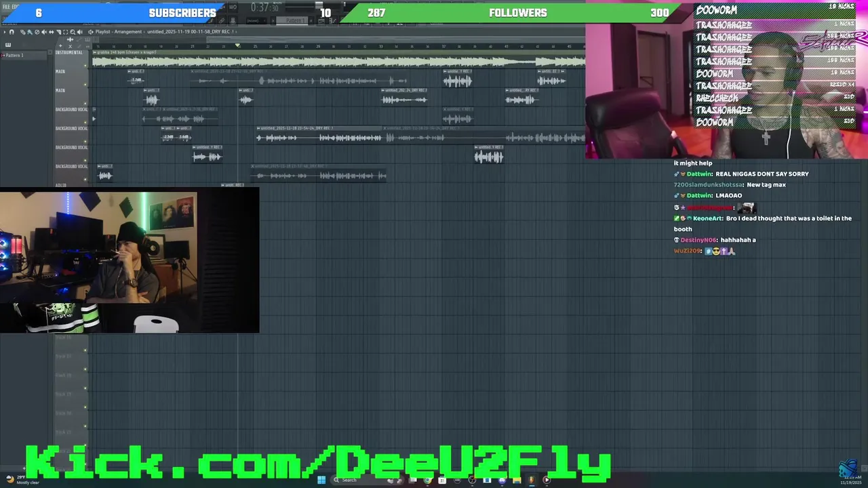Select the Slip tool
The image size is (868, 488).
(x=51, y=32)
